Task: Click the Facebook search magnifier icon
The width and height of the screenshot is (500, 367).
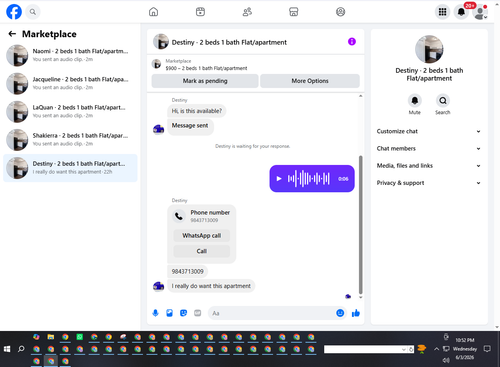Action: tap(33, 12)
